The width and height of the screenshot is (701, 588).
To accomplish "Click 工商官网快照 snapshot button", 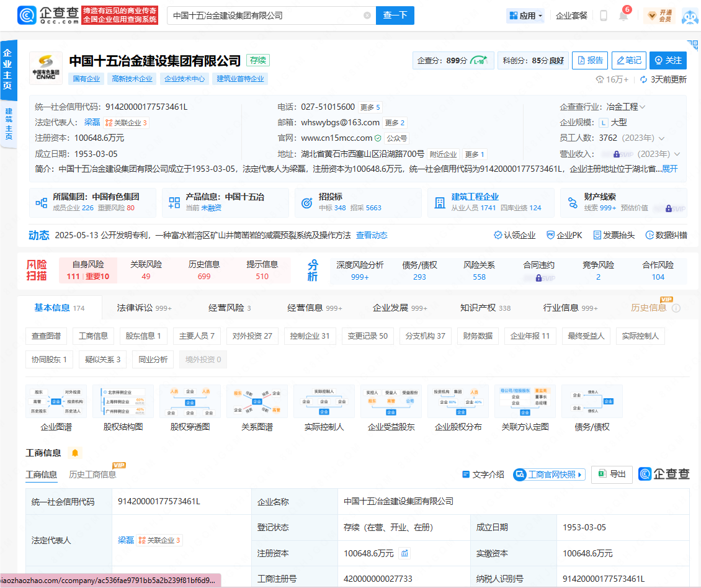I will coord(550,474).
